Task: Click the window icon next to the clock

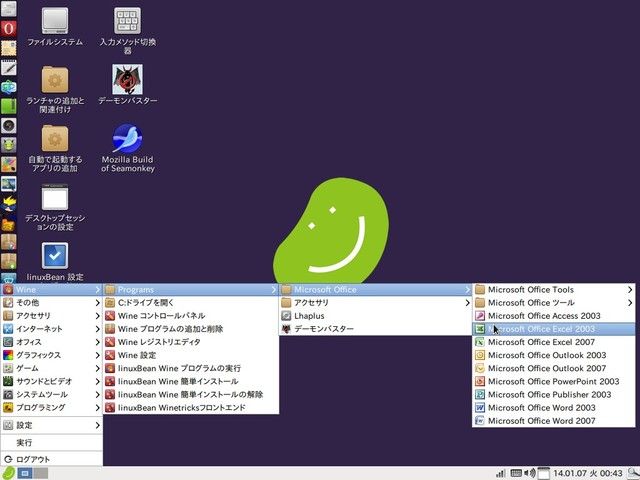Action: click(x=543, y=473)
